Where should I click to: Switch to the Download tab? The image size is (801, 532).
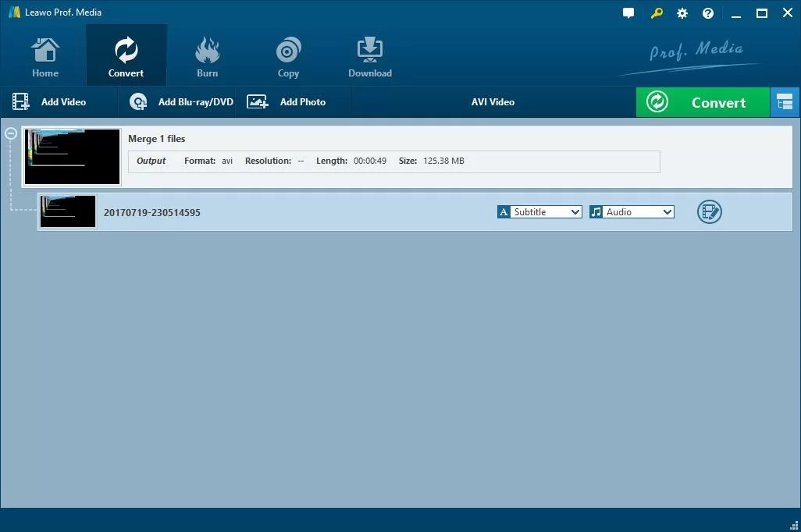tap(369, 55)
